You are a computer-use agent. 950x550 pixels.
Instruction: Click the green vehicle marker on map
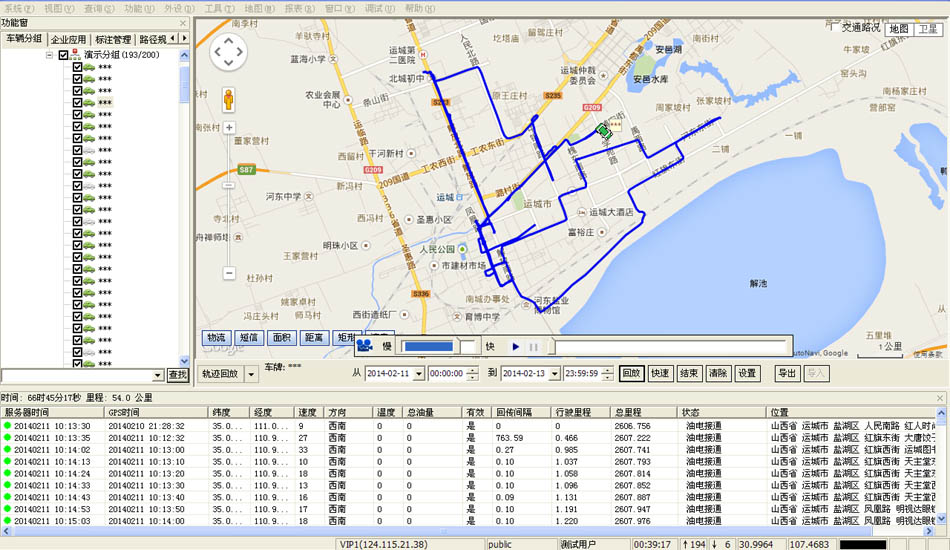603,130
